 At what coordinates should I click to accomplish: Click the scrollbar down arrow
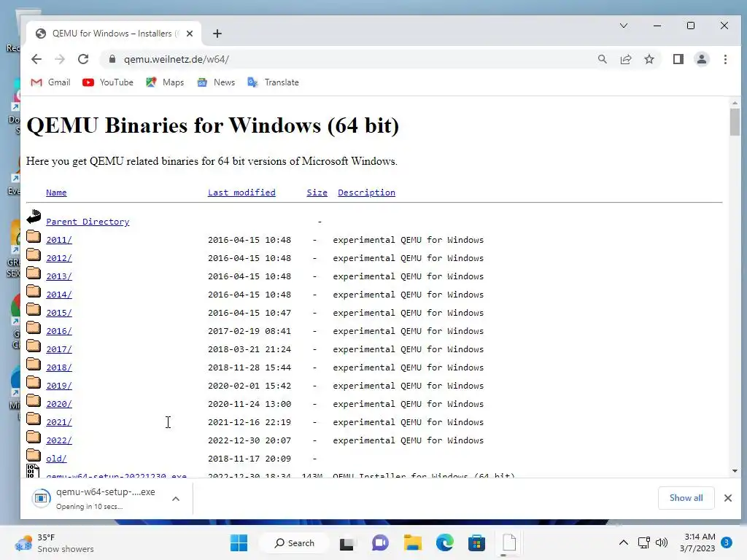tap(735, 471)
